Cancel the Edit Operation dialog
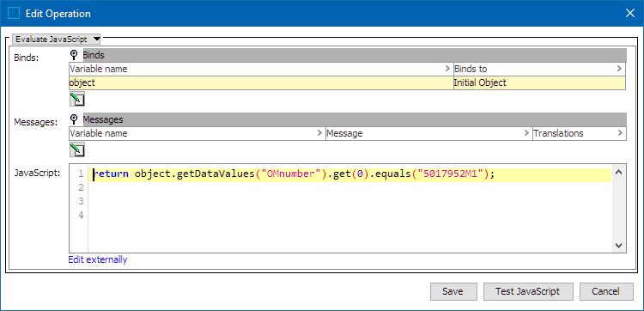644x311 pixels. (606, 292)
